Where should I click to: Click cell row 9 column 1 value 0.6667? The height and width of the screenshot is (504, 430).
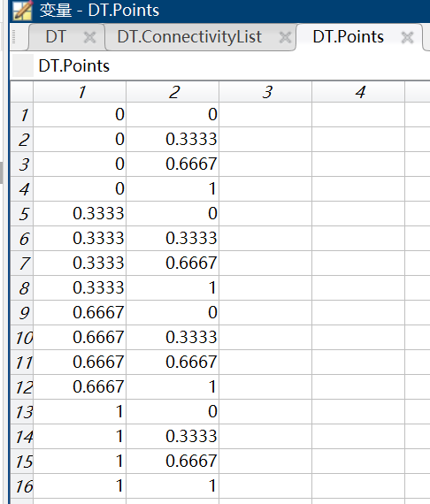[x=80, y=313]
